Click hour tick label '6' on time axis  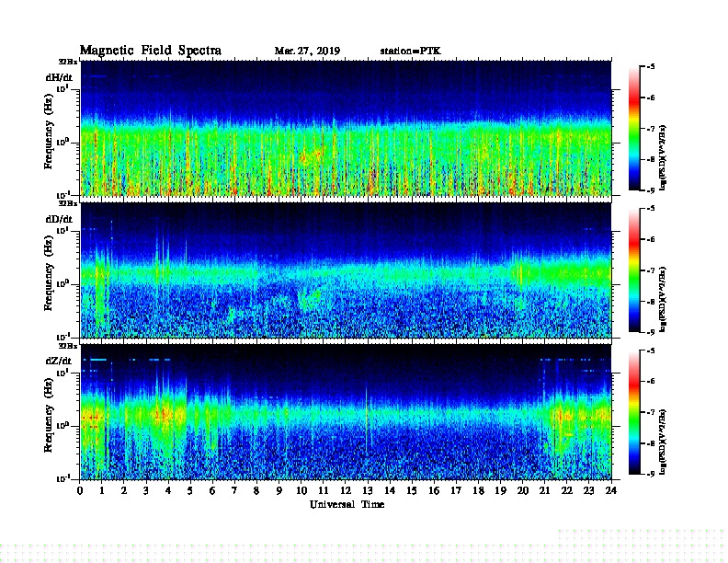[212, 490]
